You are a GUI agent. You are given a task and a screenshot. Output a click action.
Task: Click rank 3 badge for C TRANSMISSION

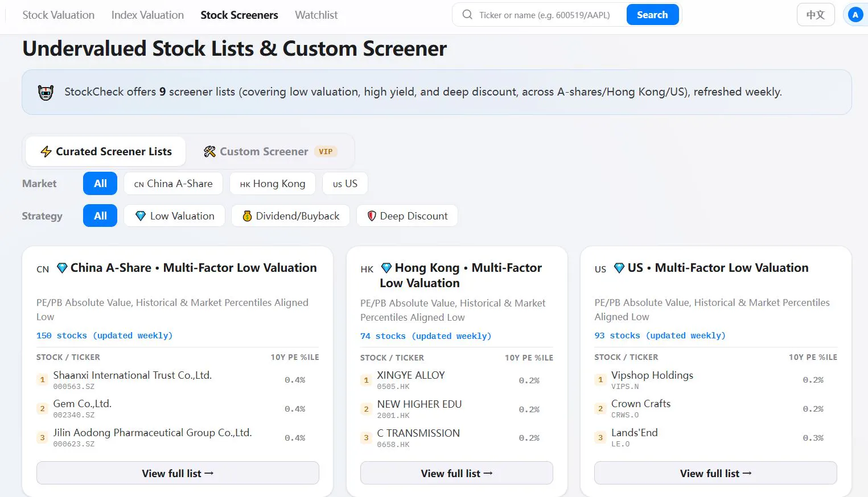366,438
